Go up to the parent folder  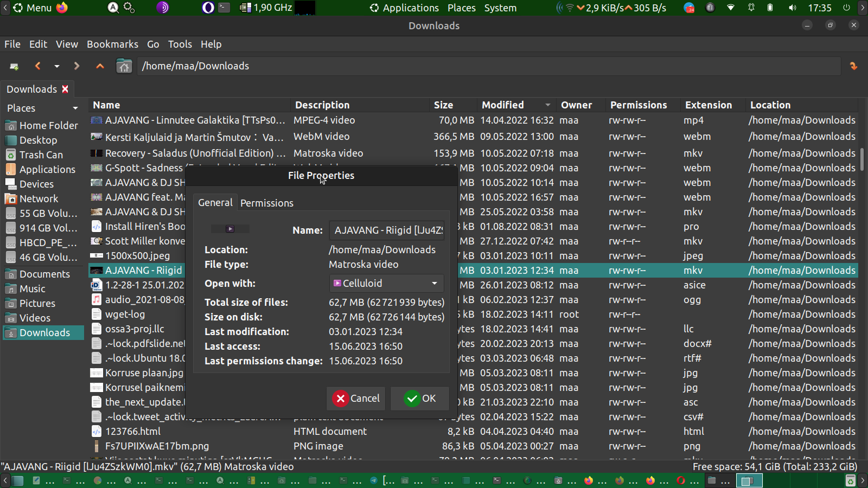click(x=100, y=66)
